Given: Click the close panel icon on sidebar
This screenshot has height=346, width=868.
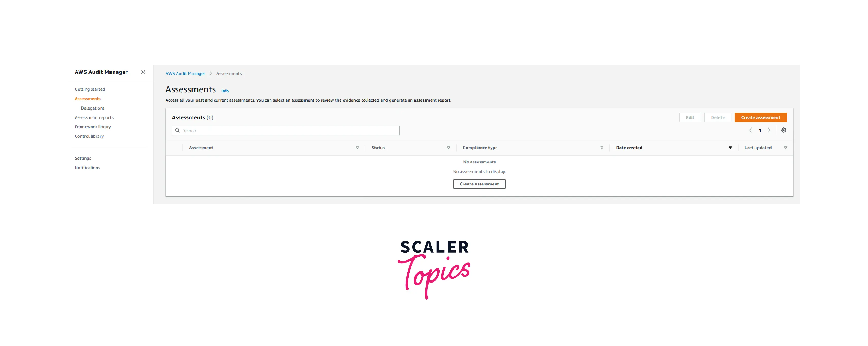Looking at the screenshot, I should pyautogui.click(x=143, y=72).
